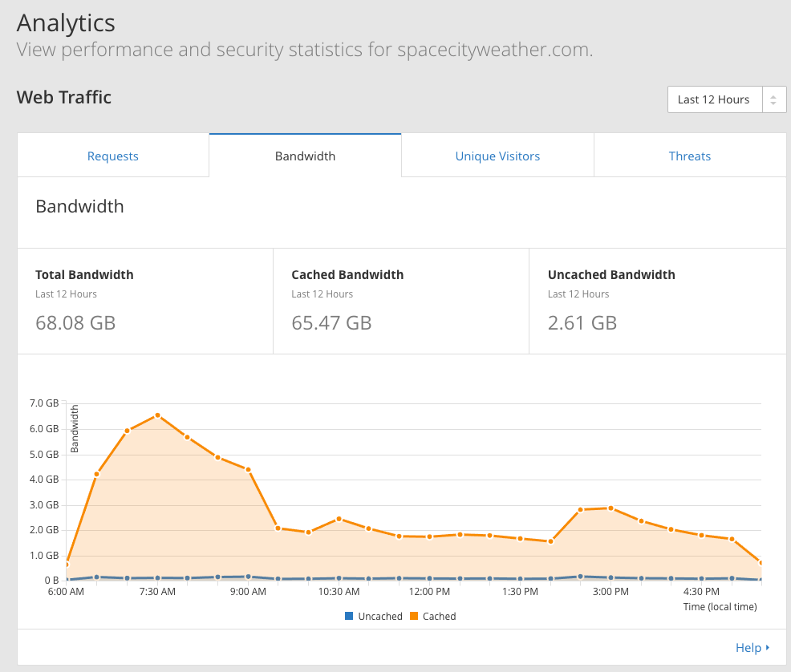Click the small arrow beside Help
Image resolution: width=791 pixels, height=672 pixels.
[767, 647]
